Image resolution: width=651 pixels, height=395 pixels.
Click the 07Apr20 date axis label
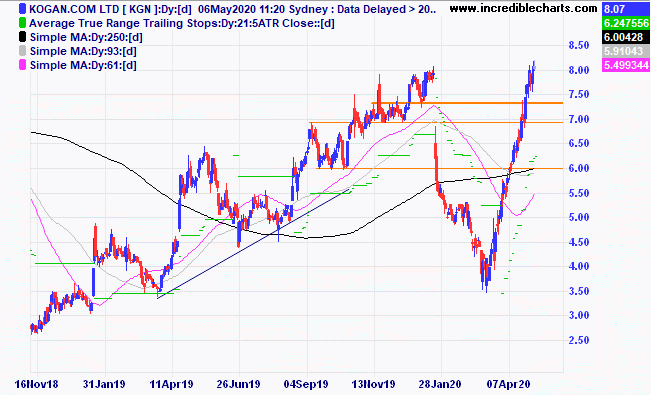[508, 384]
